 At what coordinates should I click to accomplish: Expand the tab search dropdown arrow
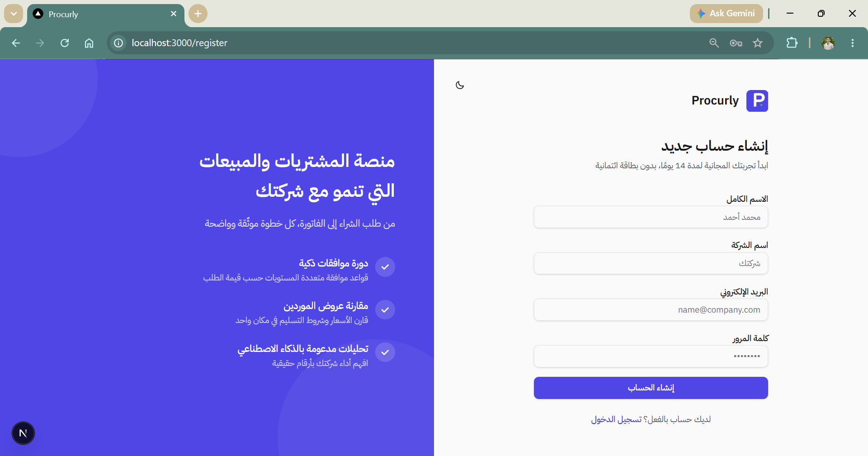coord(14,14)
